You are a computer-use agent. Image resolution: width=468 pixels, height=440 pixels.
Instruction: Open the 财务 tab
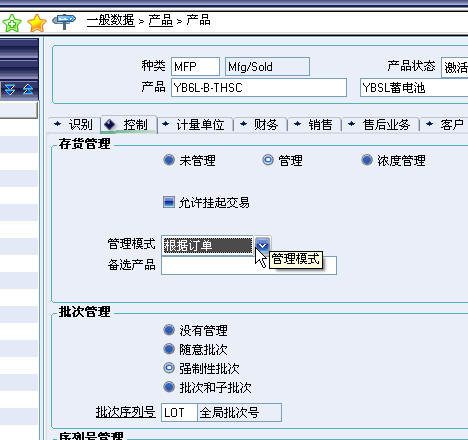coord(260,125)
